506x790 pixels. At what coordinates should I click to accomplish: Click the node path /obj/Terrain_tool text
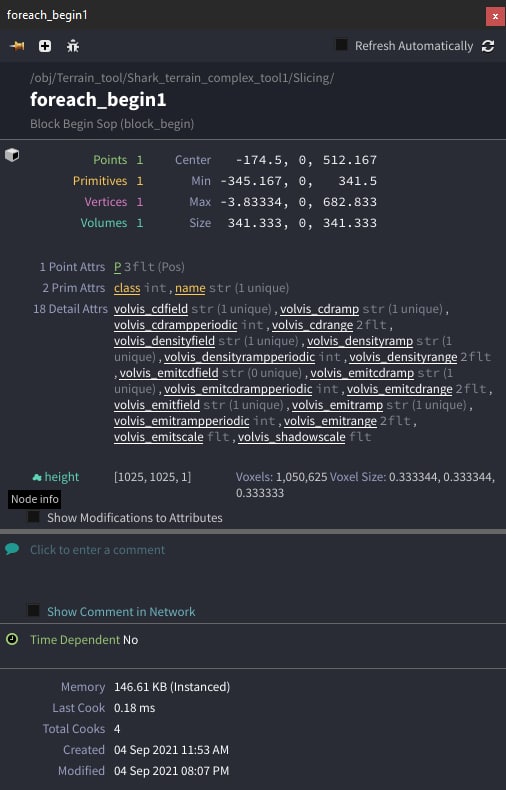(182, 78)
